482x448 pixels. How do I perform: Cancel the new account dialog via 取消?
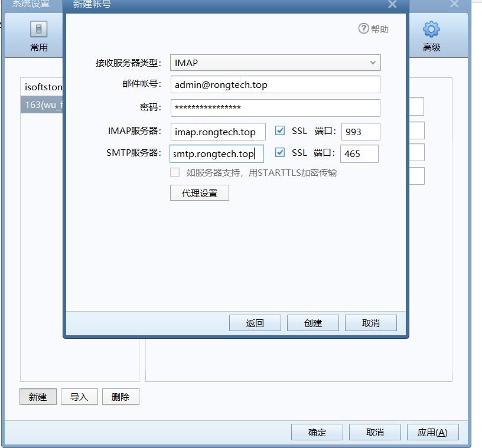[370, 323]
